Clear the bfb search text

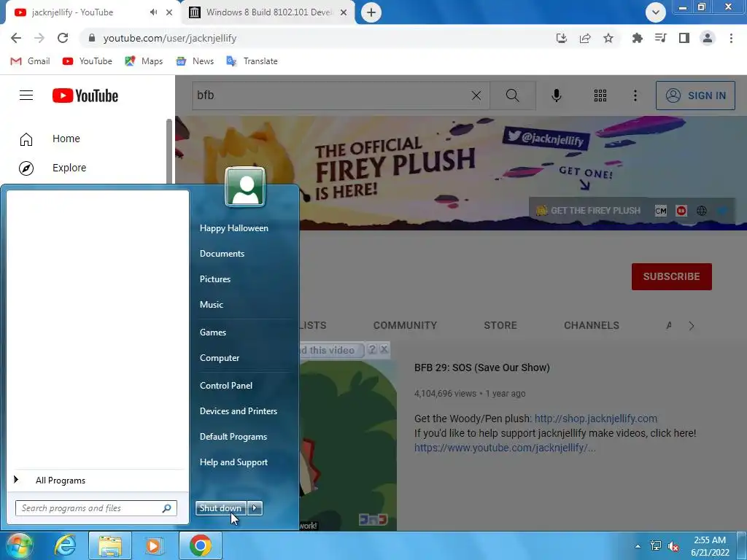click(x=476, y=96)
